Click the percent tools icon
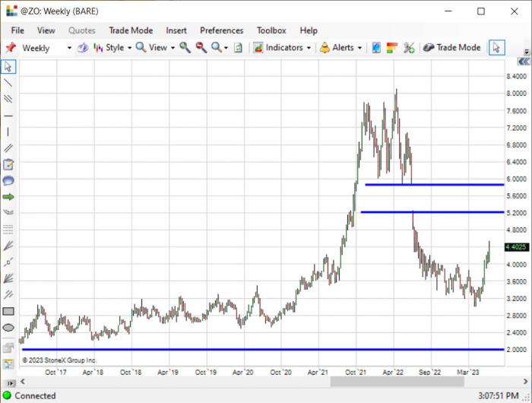The image size is (532, 403). click(x=409, y=48)
